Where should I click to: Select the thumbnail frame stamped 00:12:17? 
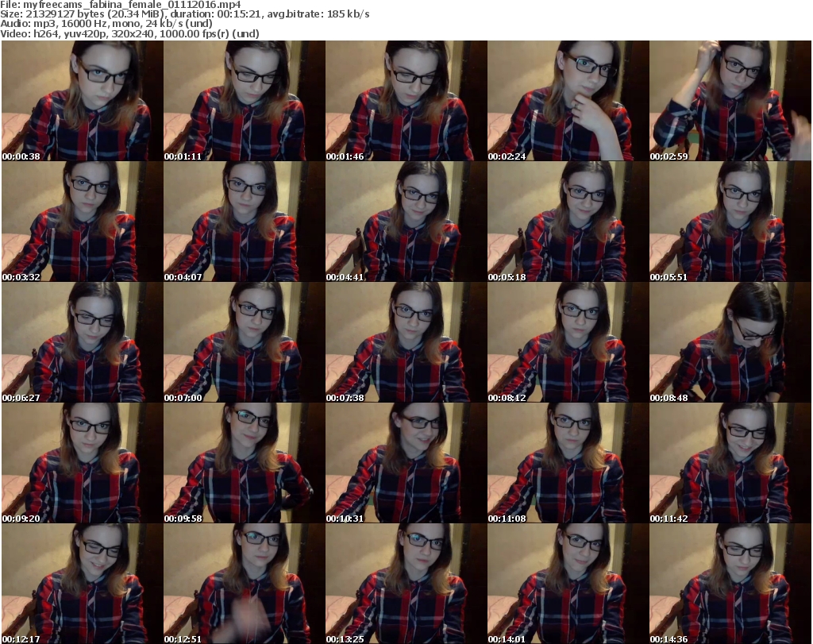[x=83, y=584]
